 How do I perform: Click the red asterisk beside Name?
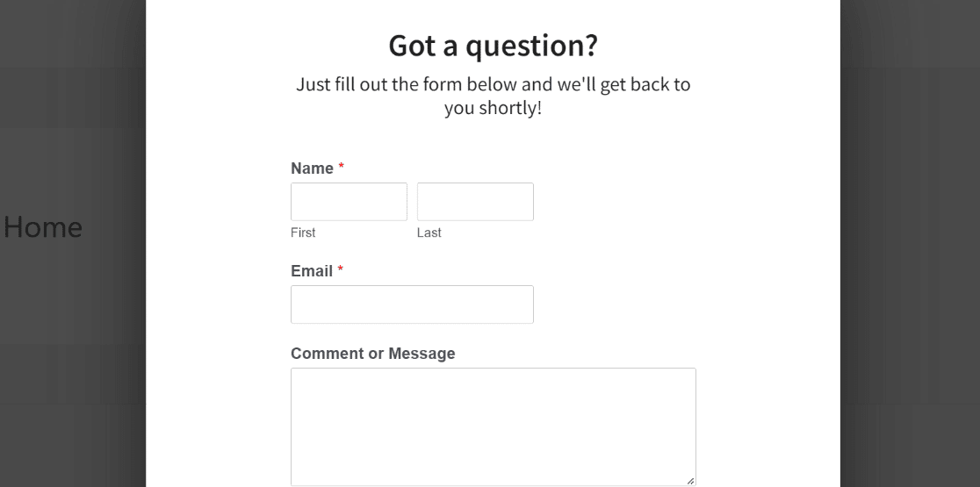(x=342, y=168)
